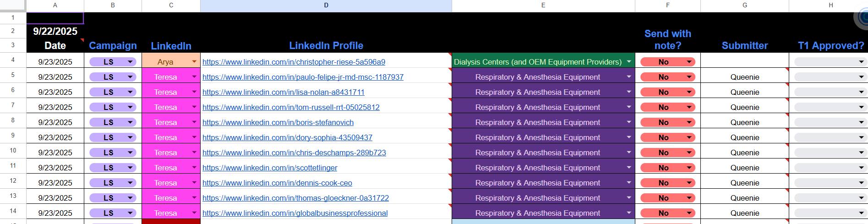Select column B header
The height and width of the screenshot is (224, 868).
[113, 5]
